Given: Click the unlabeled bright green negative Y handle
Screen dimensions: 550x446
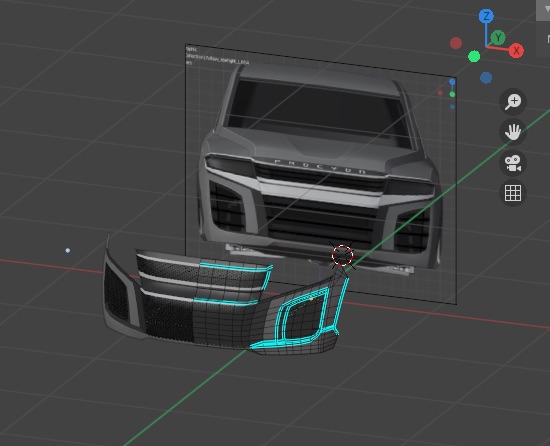Looking at the screenshot, I should pos(474,56).
